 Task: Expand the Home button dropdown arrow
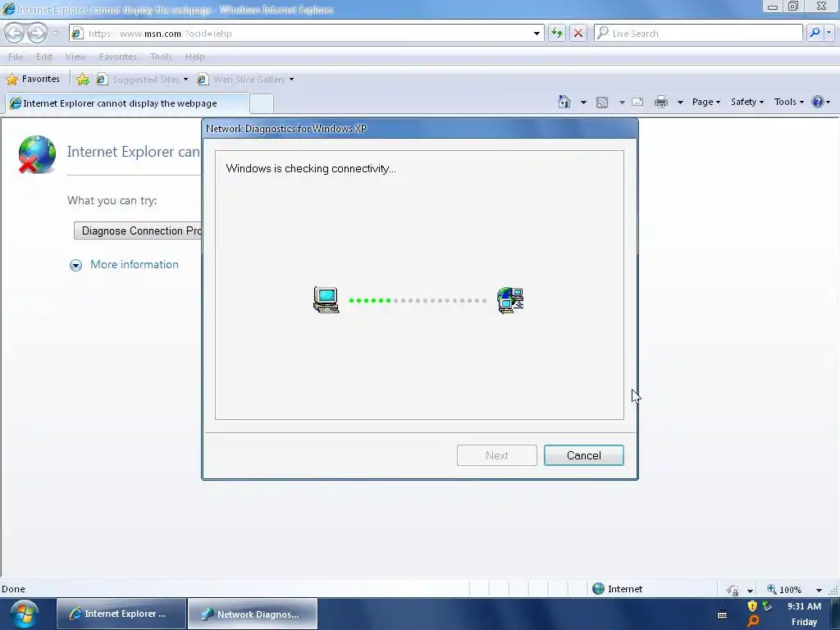(583, 103)
